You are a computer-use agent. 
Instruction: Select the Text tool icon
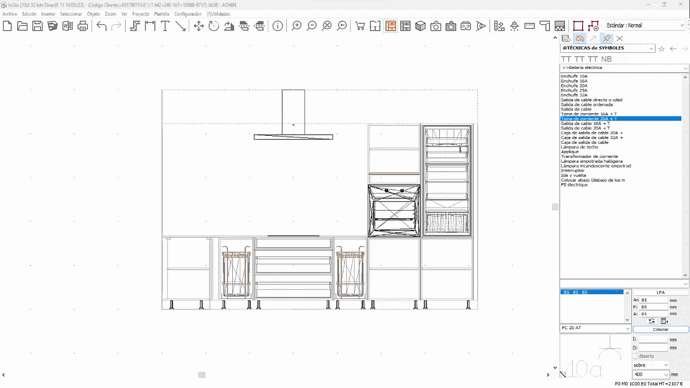165,26
